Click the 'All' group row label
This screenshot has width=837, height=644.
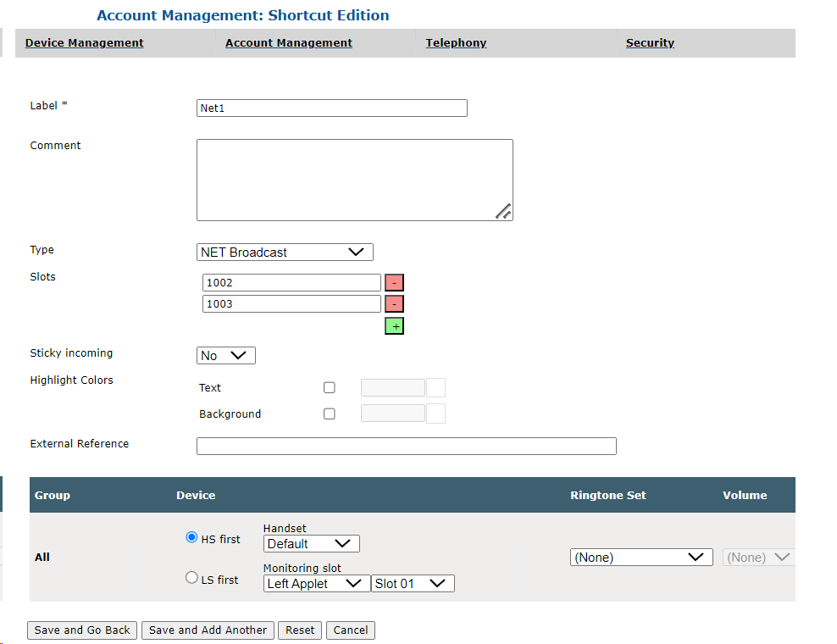coord(42,557)
